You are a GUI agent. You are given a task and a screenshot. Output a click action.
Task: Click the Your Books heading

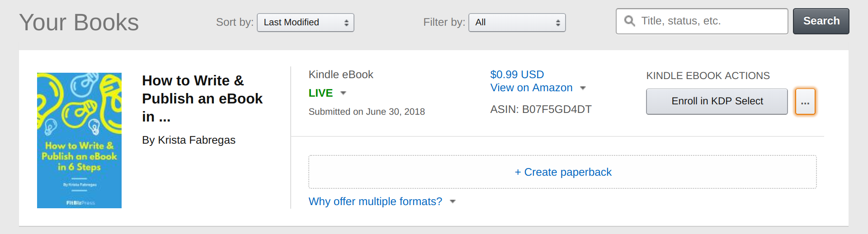79,22
